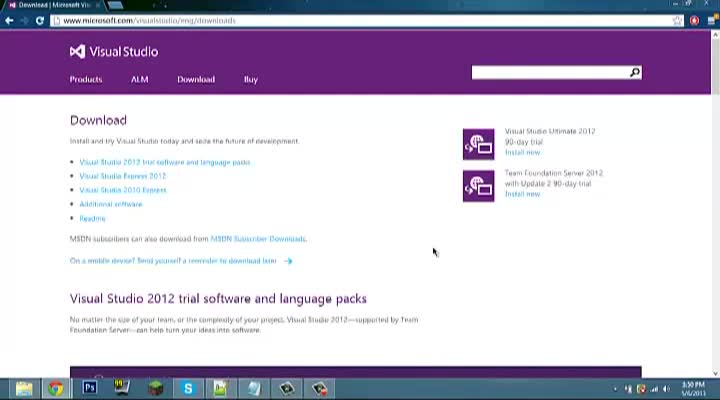720x400 pixels.
Task: Click the Visual Studio logo
Action: point(114,51)
